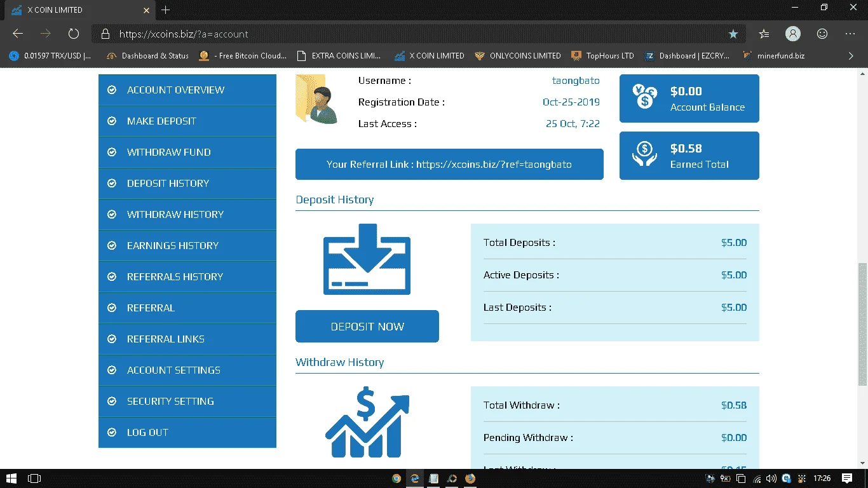Viewport: 868px width, 488px height.
Task: Open ACCOUNT OVERVIEW in the sidebar
Action: click(x=187, y=90)
